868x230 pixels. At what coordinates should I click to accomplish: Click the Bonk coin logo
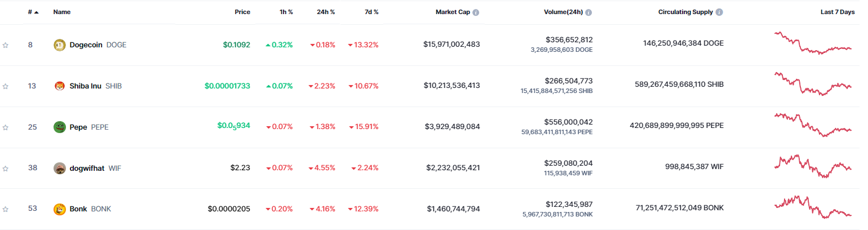click(x=59, y=209)
